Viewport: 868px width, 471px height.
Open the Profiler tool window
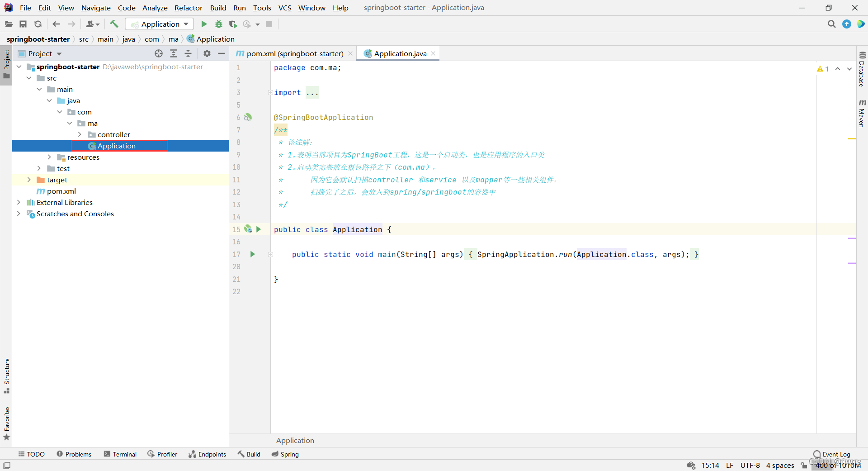(x=162, y=454)
